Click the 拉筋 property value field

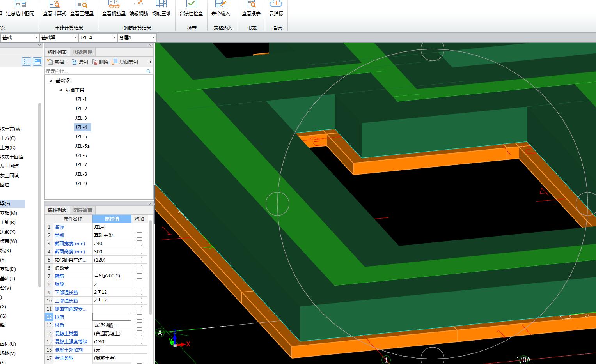pos(112,317)
